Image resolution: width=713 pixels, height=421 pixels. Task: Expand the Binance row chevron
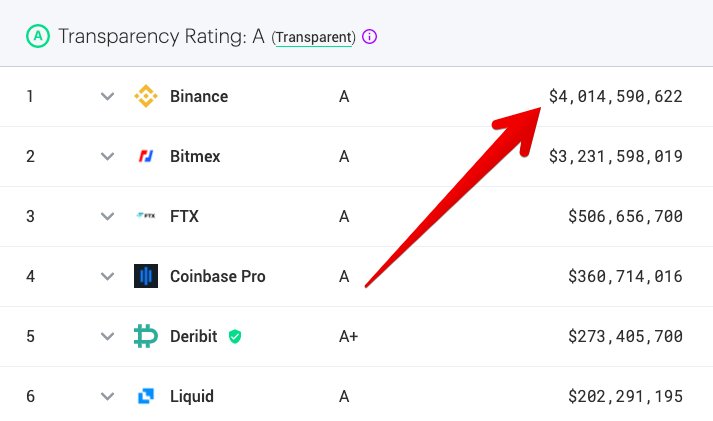(107, 96)
